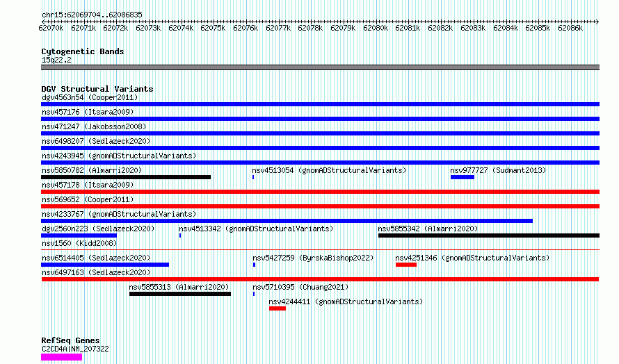
Task: Click the chr15:62069704..62086835 region label
Action: [92, 15]
